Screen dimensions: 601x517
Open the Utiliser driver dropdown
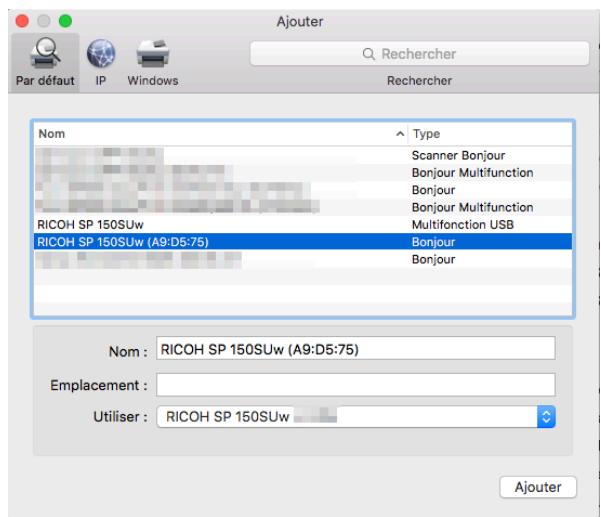pos(356,417)
